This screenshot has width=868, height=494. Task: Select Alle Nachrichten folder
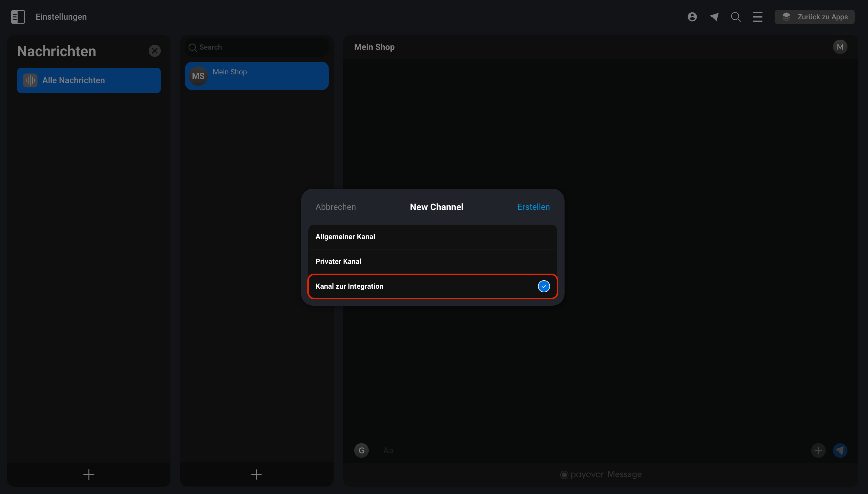(89, 80)
